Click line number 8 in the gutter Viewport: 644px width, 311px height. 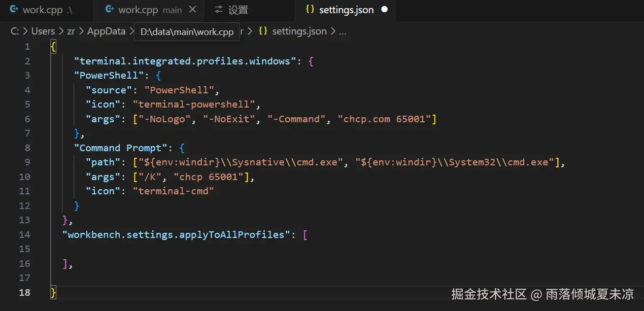pos(27,148)
